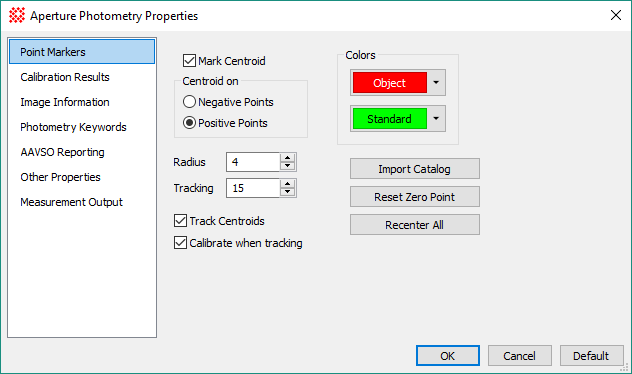
Task: Click the Tracking value field
Action: (x=253, y=188)
